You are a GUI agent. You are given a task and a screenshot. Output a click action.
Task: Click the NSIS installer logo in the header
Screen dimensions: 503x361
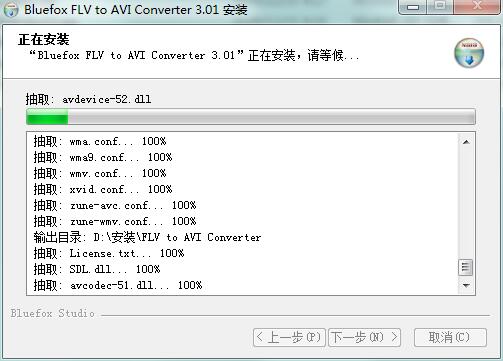[469, 53]
